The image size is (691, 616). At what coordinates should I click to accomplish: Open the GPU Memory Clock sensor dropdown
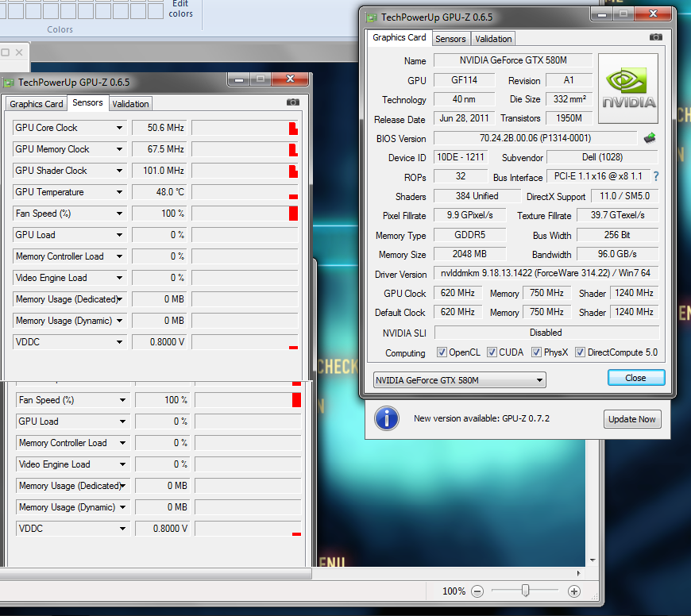tap(119, 149)
